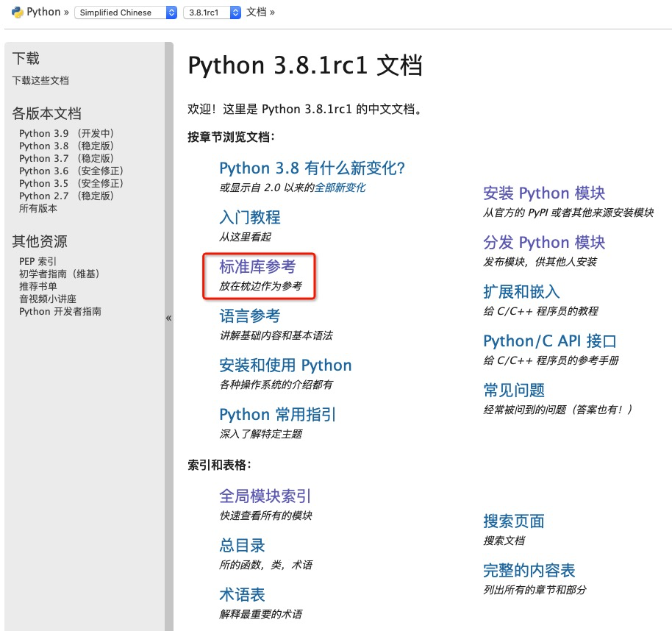Viewport: 672px width, 631px height.
Task: Open Python 3.9 (开发中) docs link
Action: tap(66, 133)
